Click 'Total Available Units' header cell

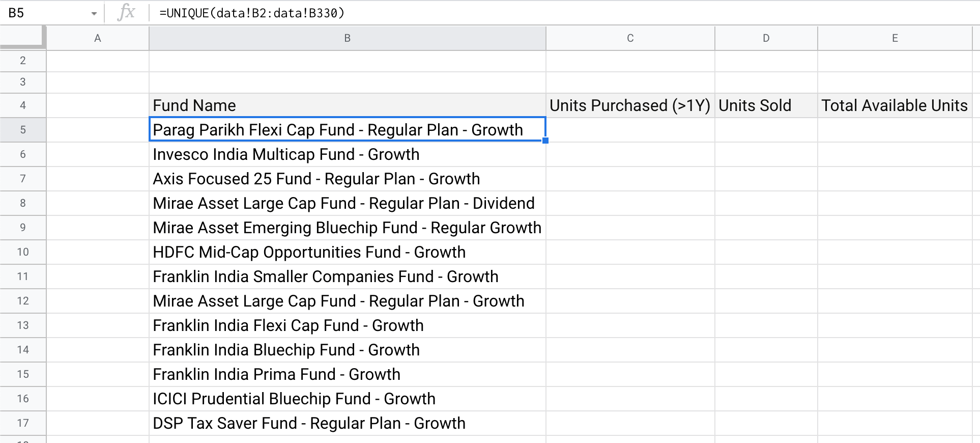pyautogui.click(x=895, y=105)
